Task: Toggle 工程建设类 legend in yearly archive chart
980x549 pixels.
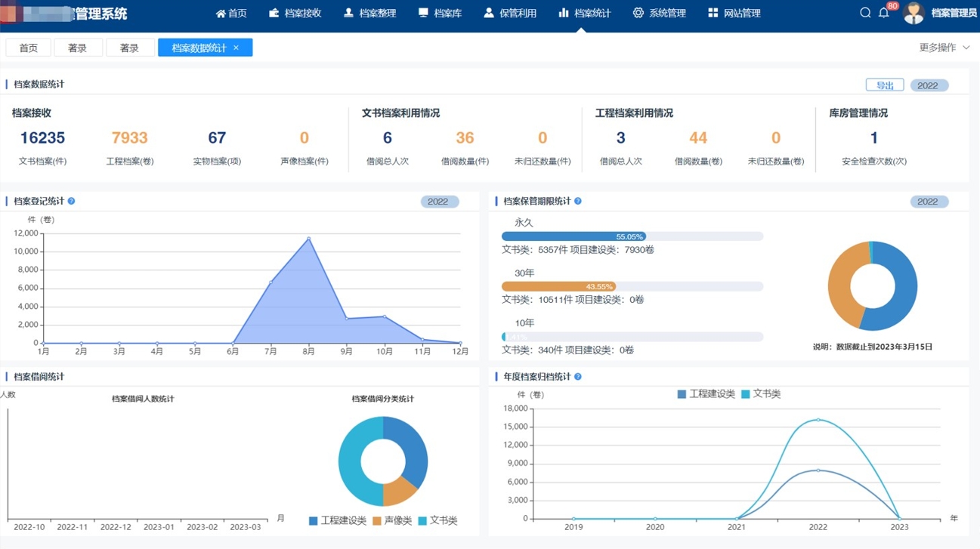Action: [706, 394]
